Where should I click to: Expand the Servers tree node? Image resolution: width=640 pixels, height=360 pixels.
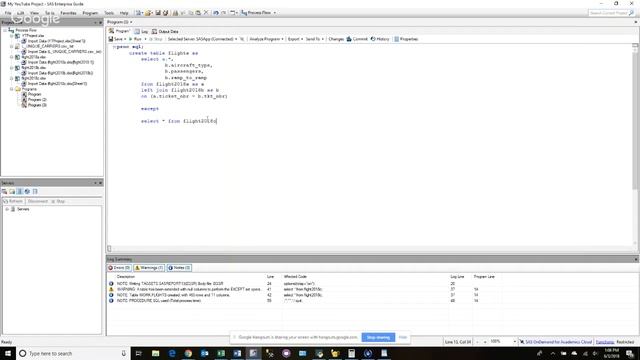7,209
